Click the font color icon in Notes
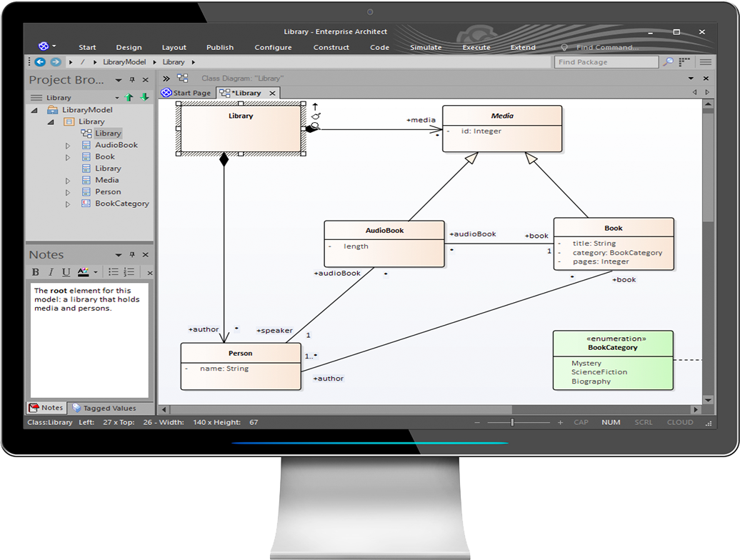 (83, 272)
